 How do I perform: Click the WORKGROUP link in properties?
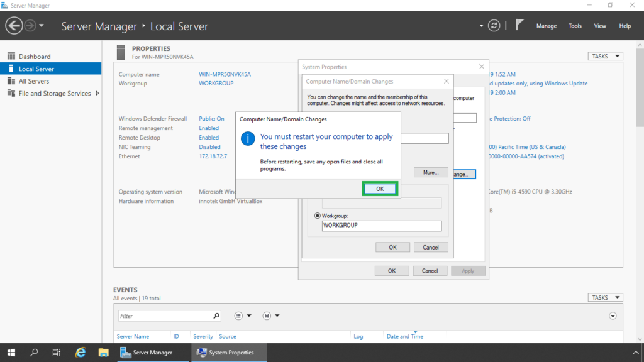[x=216, y=84]
